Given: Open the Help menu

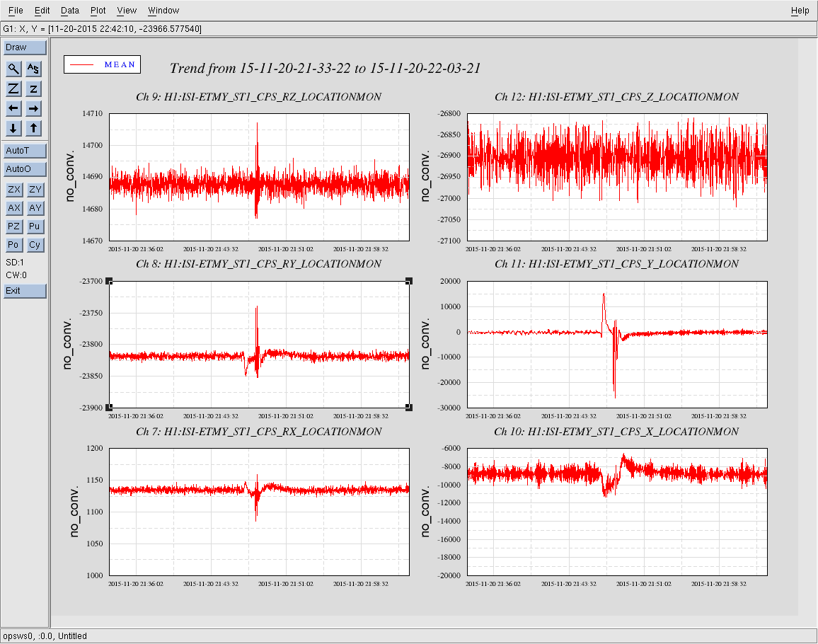Looking at the screenshot, I should click(x=800, y=11).
